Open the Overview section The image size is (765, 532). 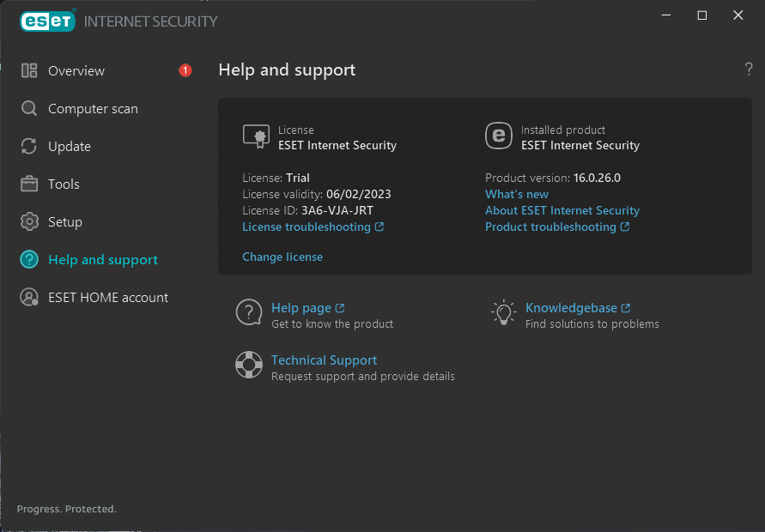click(76, 70)
